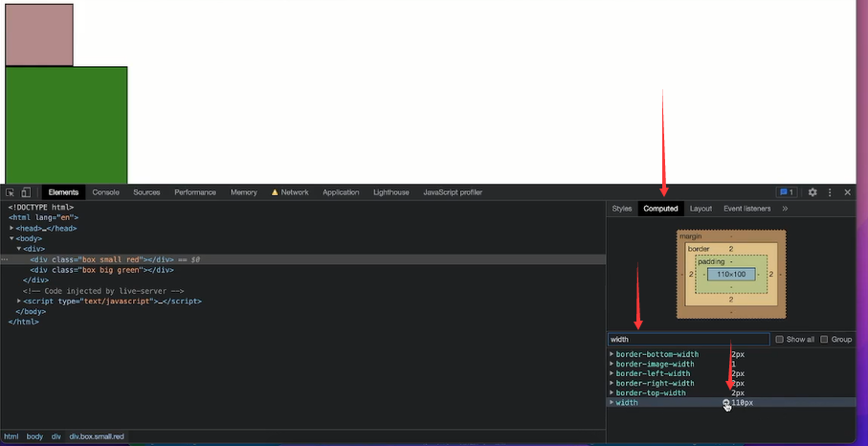This screenshot has width=868, height=446.
Task: Expand border-image-width computed property
Action: (612, 364)
